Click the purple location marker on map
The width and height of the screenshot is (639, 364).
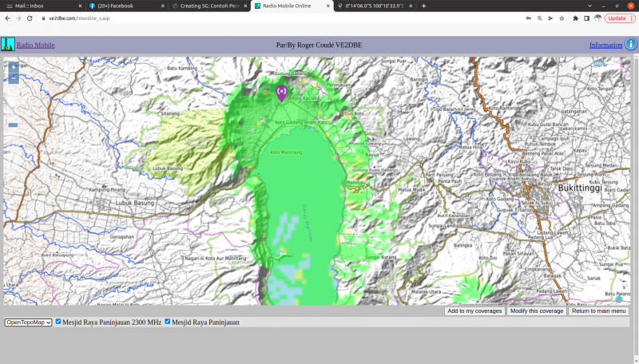[281, 93]
